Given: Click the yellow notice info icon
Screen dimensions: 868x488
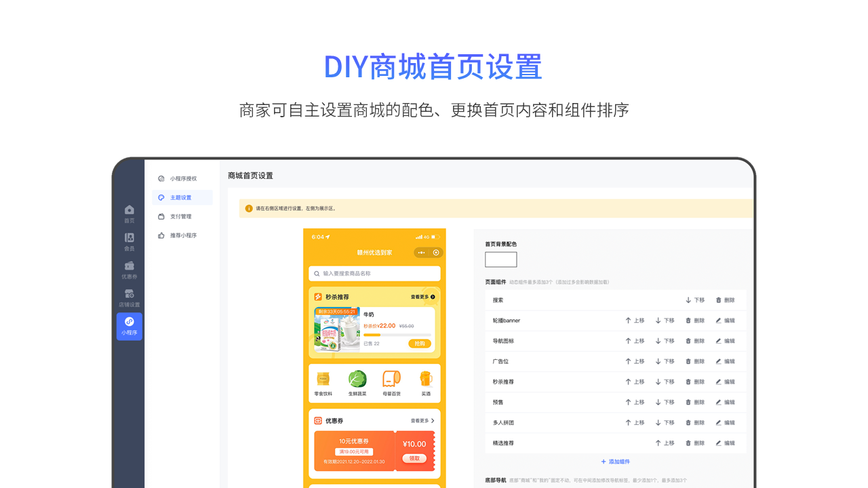Looking at the screenshot, I should coord(249,209).
